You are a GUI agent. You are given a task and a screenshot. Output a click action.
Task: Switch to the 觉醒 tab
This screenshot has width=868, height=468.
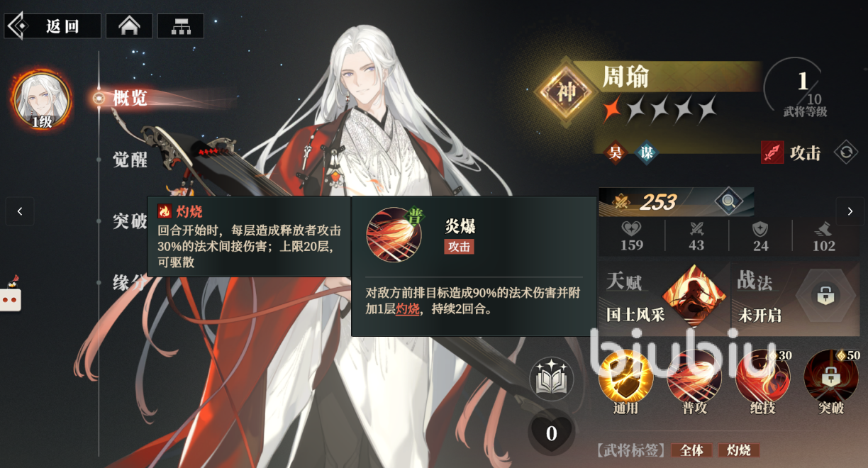pyautogui.click(x=130, y=160)
